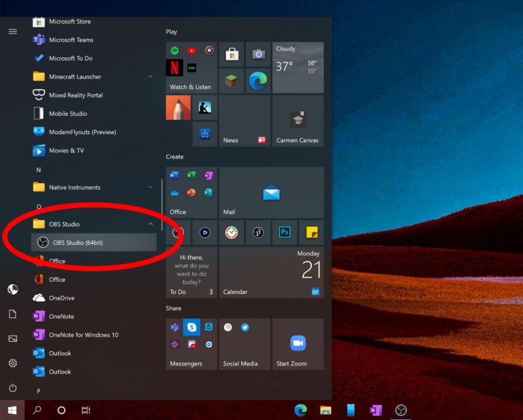The width and height of the screenshot is (523, 420).
Task: Open the News tile
Action: click(245, 120)
